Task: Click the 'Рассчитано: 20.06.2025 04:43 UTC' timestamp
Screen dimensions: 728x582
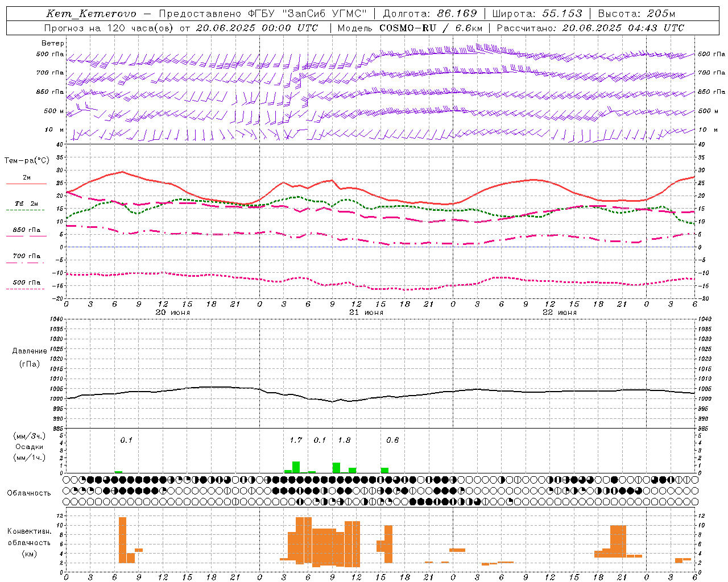Action: click(x=590, y=28)
